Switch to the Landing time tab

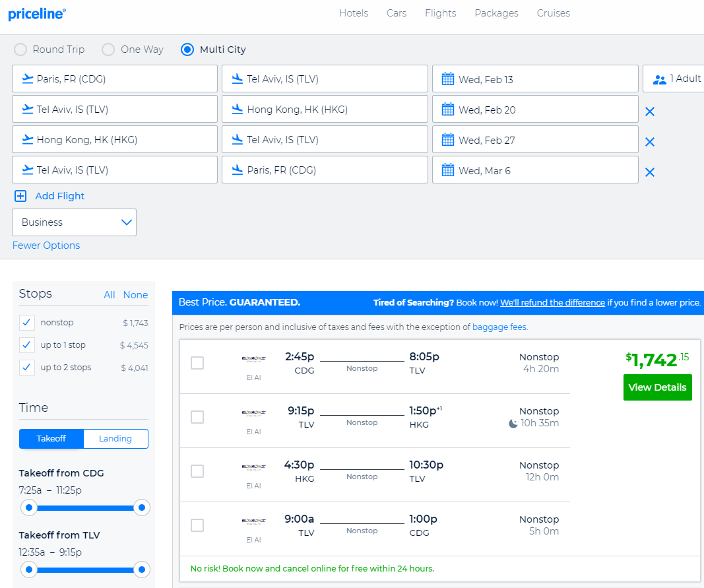(115, 439)
